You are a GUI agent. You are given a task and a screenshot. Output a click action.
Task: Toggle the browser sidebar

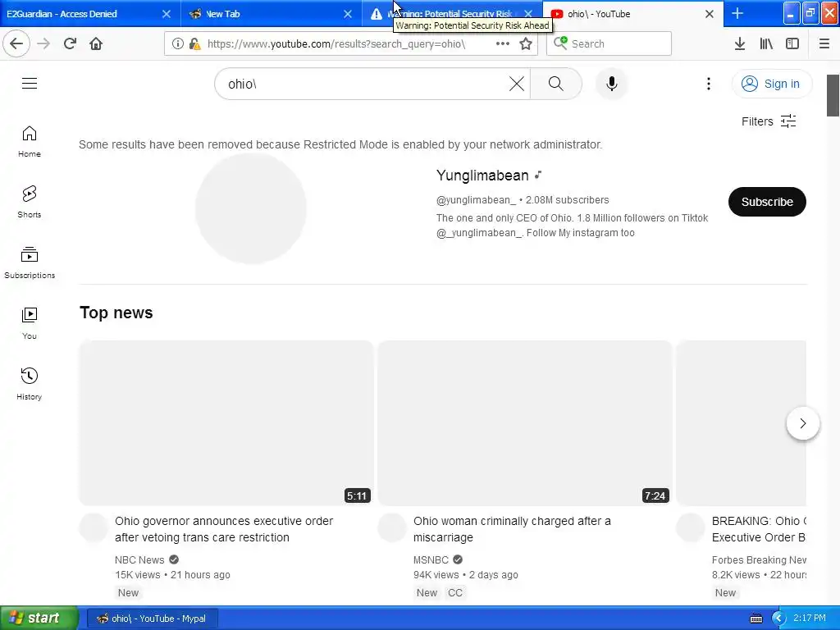tap(792, 43)
